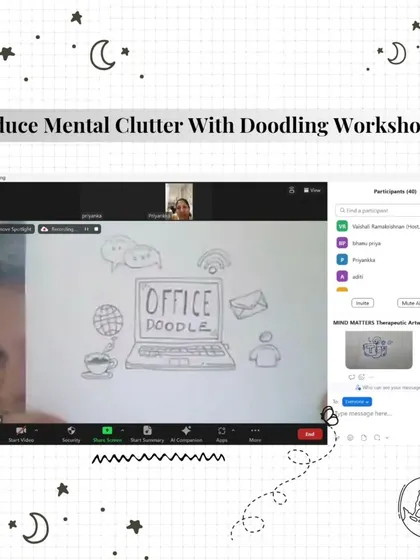Open the AI Companion sparkle icon
The image size is (420, 560).
(186, 430)
